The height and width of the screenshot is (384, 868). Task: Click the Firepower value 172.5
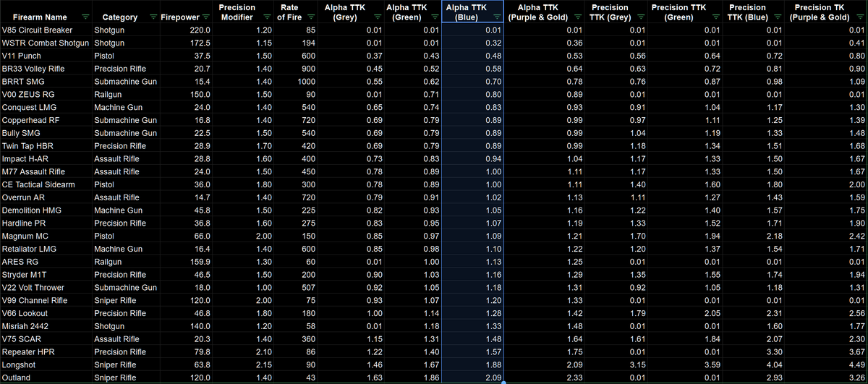coord(200,43)
